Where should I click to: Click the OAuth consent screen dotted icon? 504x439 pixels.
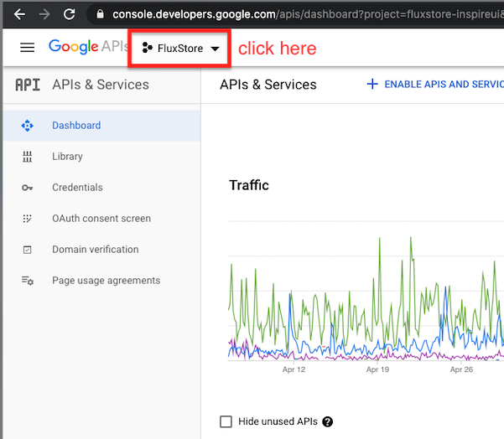click(28, 219)
